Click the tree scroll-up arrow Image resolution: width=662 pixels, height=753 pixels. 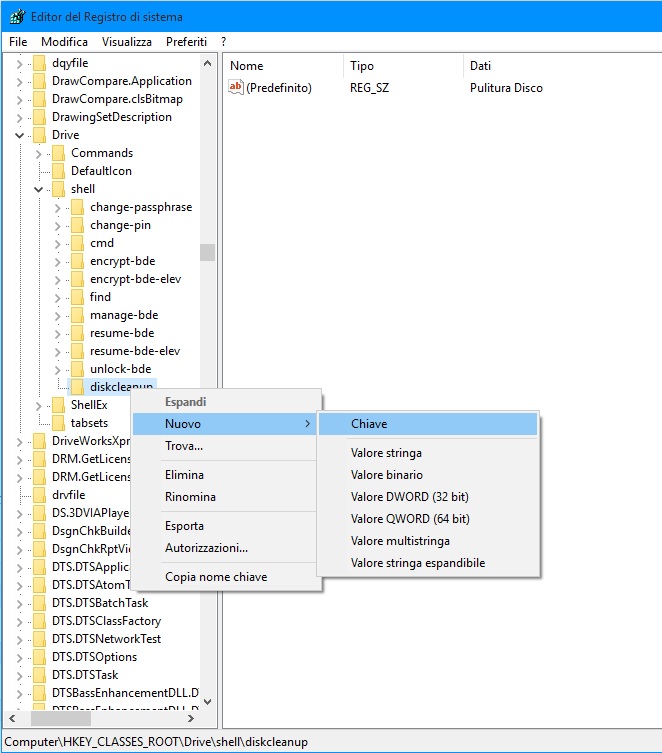207,63
